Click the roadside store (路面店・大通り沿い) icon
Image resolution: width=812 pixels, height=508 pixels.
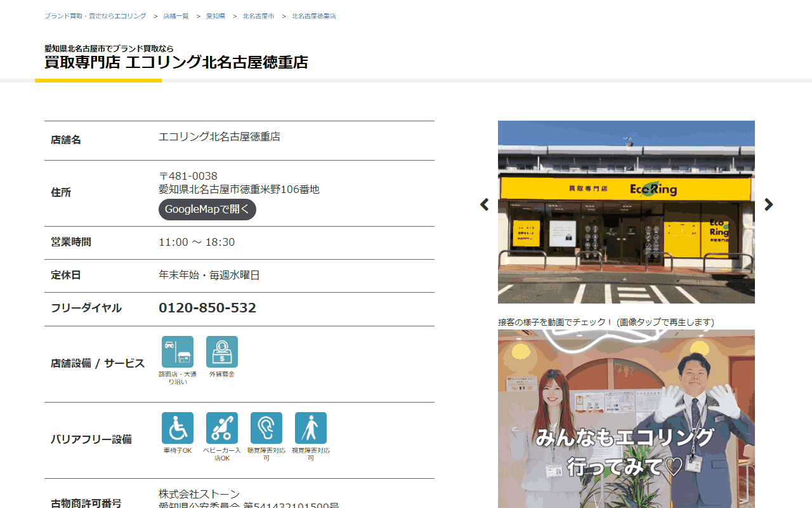pyautogui.click(x=178, y=352)
